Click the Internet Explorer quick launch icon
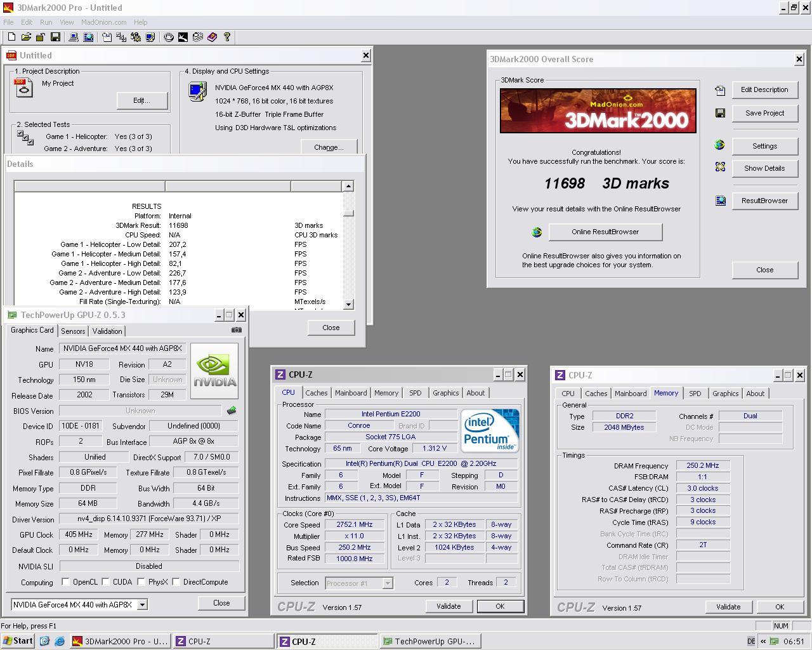 point(60,641)
